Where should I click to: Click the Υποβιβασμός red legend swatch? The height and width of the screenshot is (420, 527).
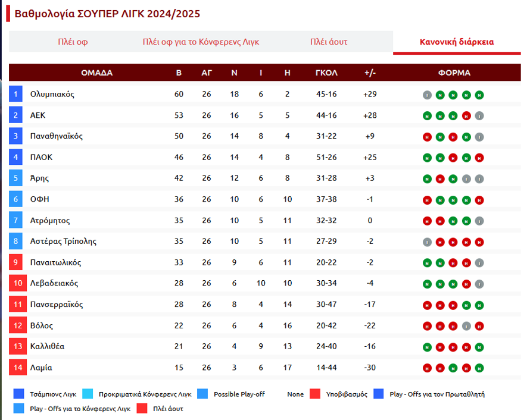point(315,394)
